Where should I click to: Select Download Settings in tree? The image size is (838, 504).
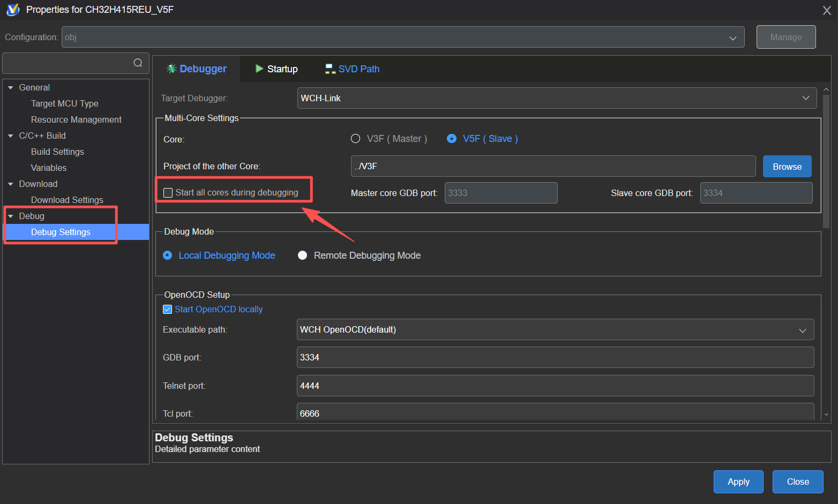[x=67, y=200]
